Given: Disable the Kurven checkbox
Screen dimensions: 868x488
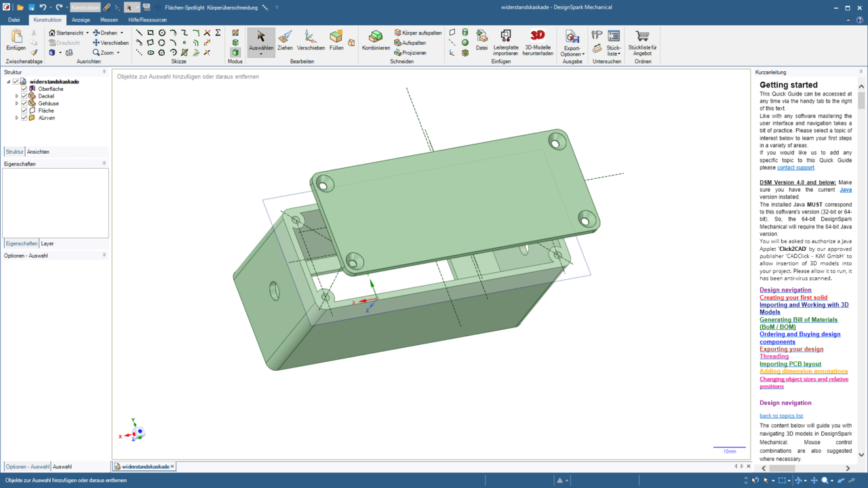Looking at the screenshot, I should pos(24,118).
